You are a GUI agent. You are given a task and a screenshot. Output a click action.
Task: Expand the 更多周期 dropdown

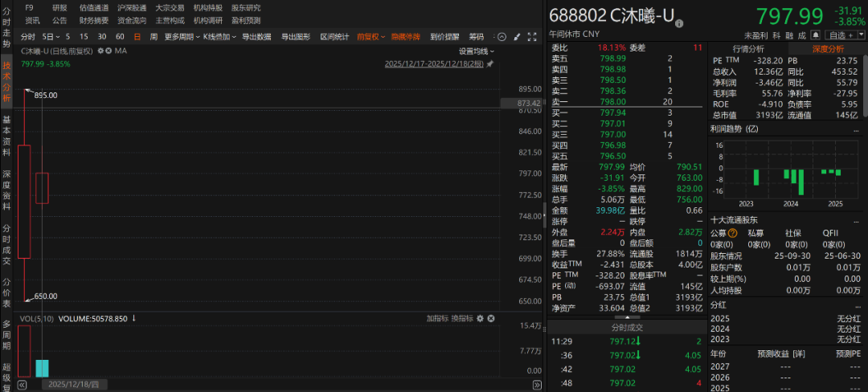(x=181, y=37)
